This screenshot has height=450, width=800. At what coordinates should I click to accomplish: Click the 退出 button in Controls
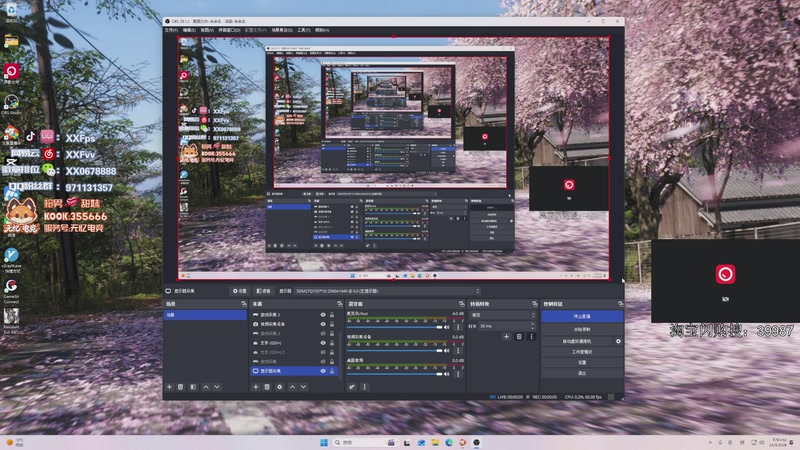[582, 373]
